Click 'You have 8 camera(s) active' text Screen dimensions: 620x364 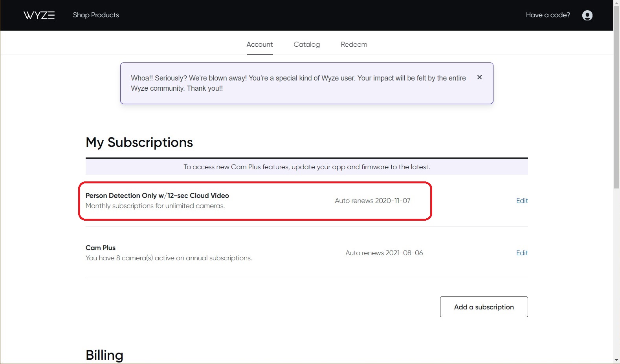(x=169, y=258)
